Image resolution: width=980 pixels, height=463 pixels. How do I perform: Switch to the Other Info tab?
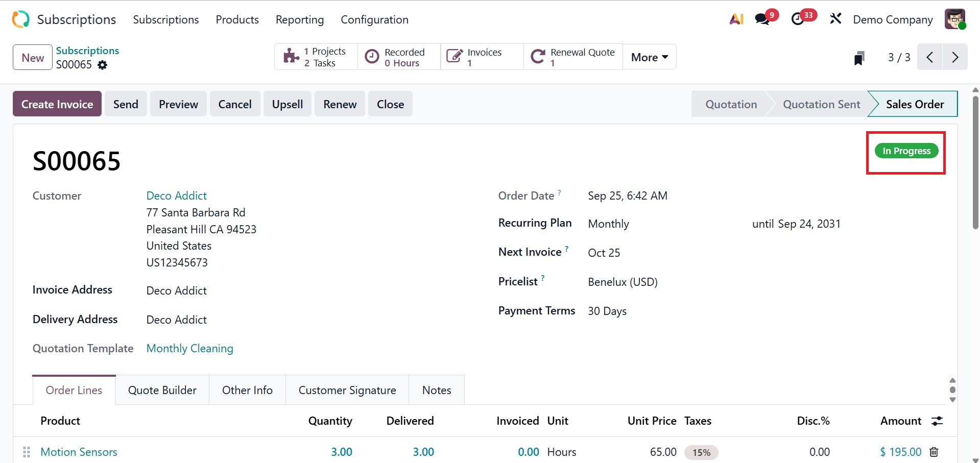tap(247, 390)
